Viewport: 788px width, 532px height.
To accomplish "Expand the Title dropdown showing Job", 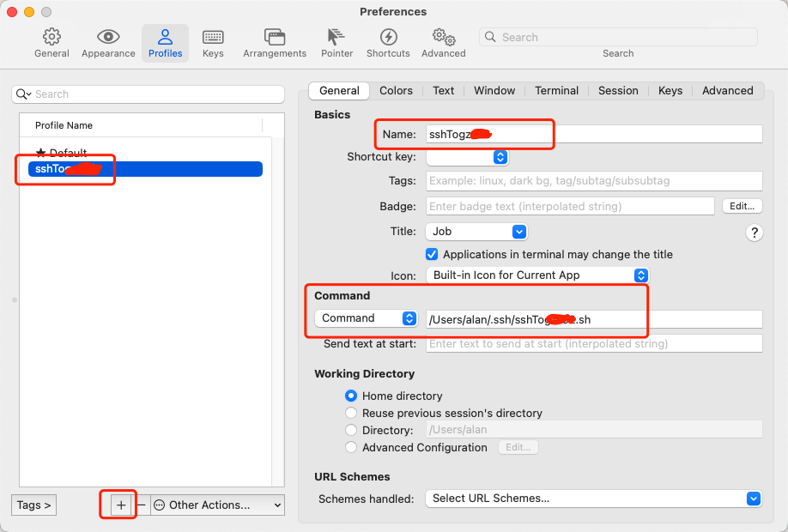I will [x=476, y=232].
